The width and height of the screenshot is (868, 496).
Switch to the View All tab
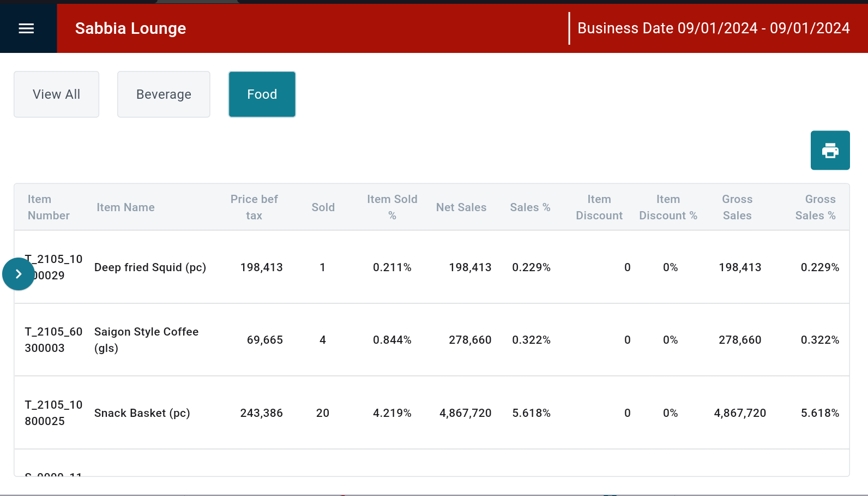point(56,94)
